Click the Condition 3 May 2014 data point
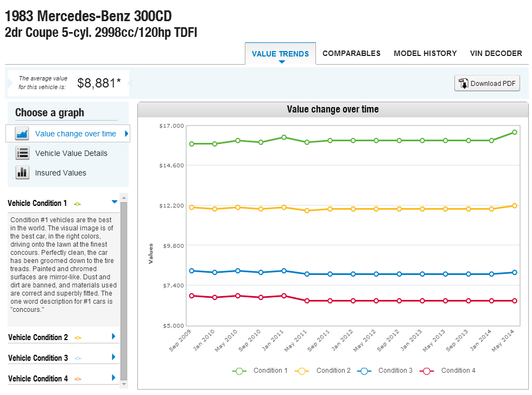 click(x=515, y=272)
